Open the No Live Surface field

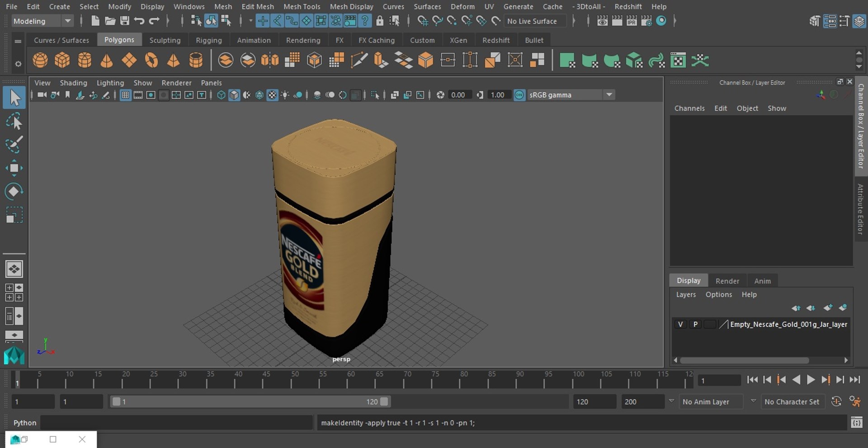535,21
